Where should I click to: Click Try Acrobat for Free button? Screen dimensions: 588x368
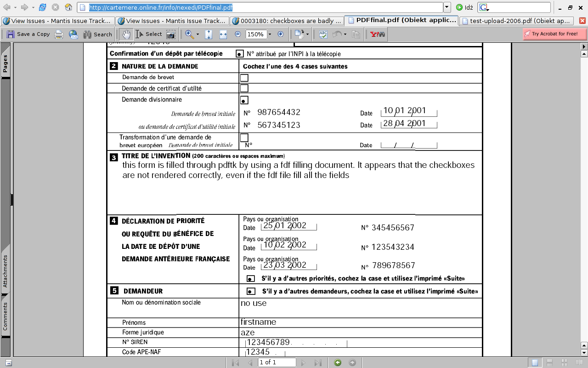point(554,34)
